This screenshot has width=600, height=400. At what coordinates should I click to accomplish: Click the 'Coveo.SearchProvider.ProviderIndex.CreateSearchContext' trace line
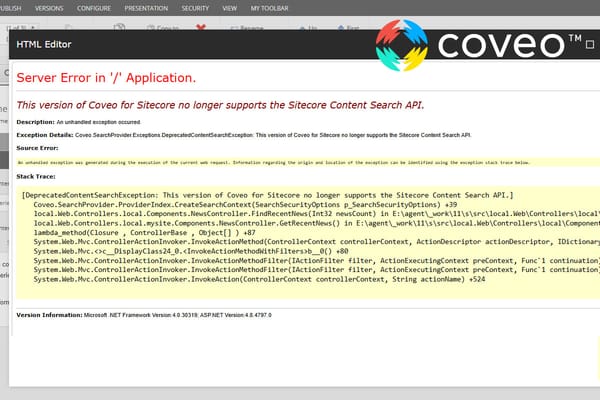coord(245,205)
